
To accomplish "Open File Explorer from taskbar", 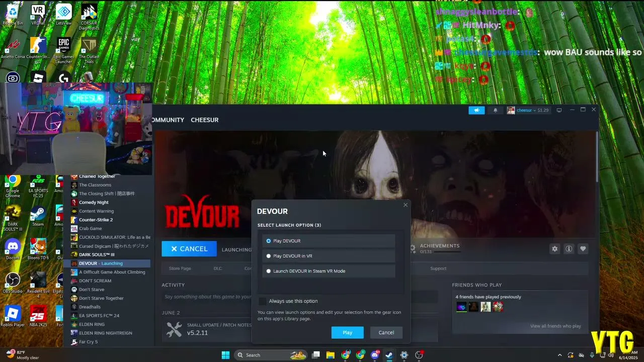I will (x=331, y=355).
